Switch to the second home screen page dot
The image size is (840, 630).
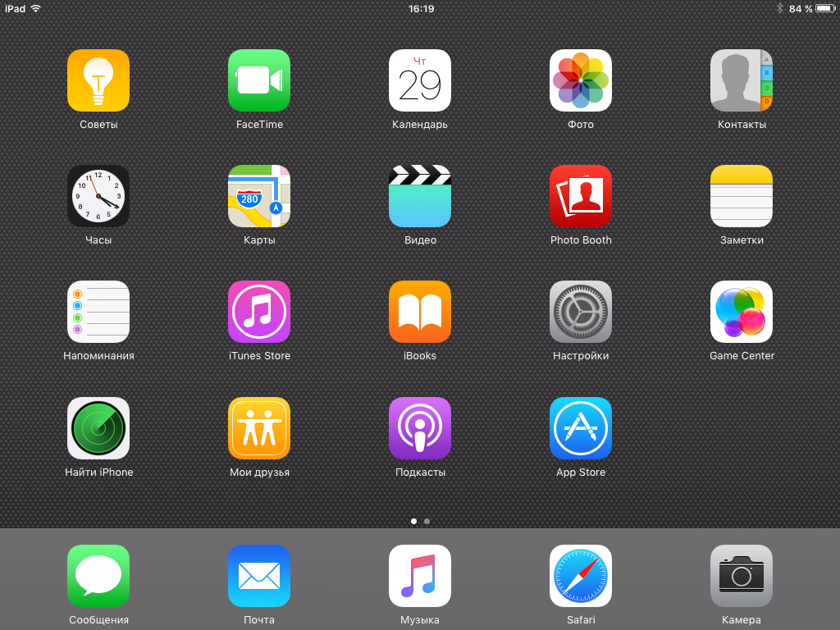427,521
